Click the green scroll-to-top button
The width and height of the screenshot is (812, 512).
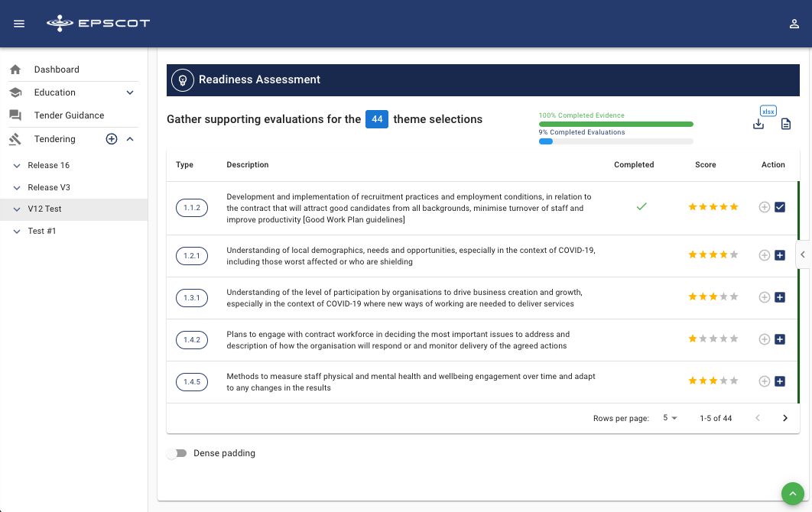tap(792, 494)
